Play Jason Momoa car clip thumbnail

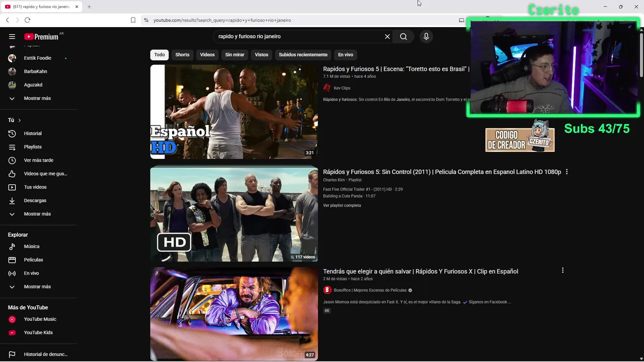click(x=234, y=314)
